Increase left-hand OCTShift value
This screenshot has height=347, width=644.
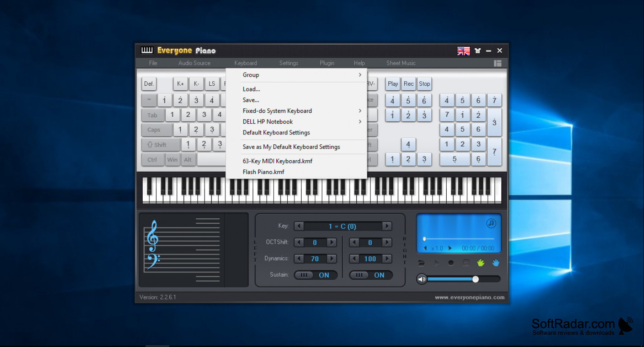click(332, 243)
